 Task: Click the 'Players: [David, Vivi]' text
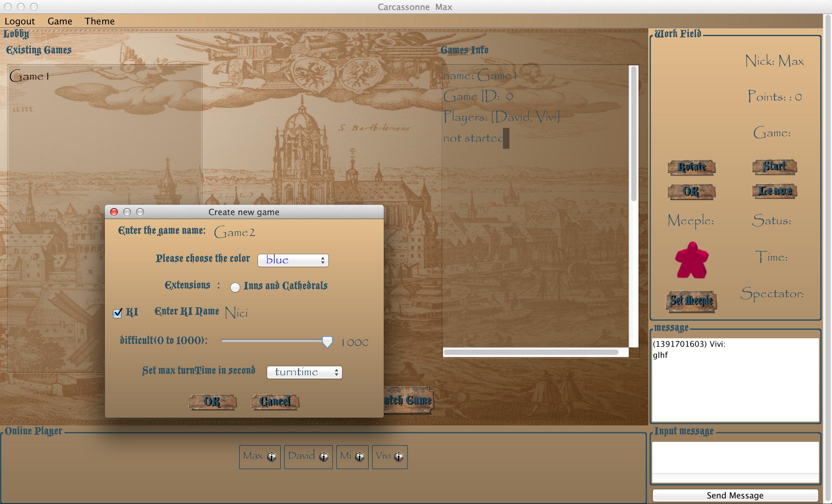coord(501,117)
